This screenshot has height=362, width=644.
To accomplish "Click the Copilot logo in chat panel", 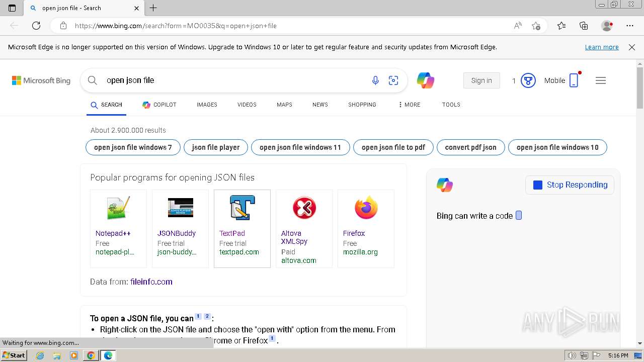I will pyautogui.click(x=445, y=185).
